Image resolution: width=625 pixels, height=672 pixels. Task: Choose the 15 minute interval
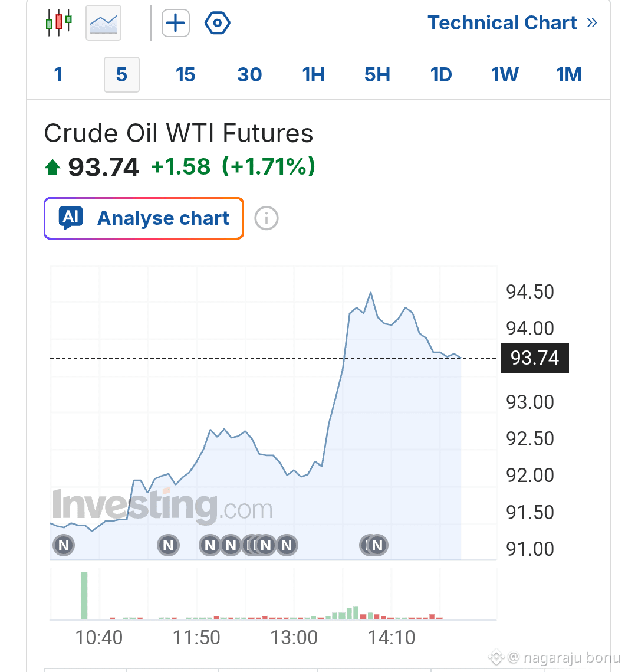[186, 74]
